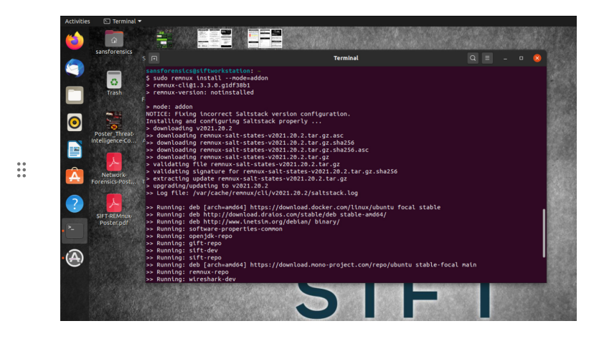Open Poster_Threat-Intelligence desktop file
Screen dimensions: 599x364
(114, 127)
